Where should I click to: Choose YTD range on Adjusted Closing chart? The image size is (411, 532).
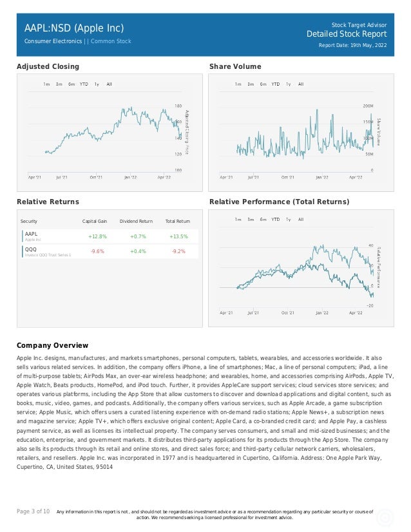tap(84, 84)
